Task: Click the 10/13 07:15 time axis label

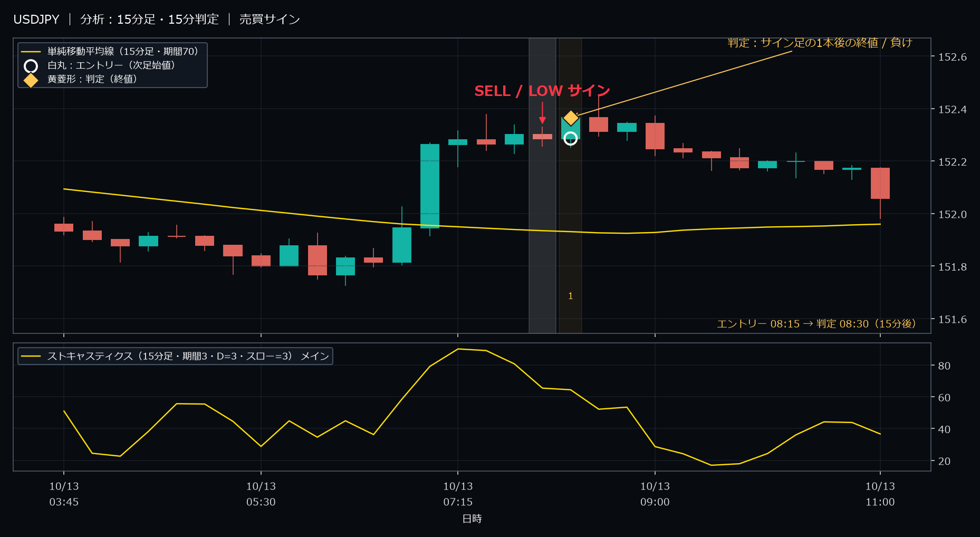Action: pos(458,494)
